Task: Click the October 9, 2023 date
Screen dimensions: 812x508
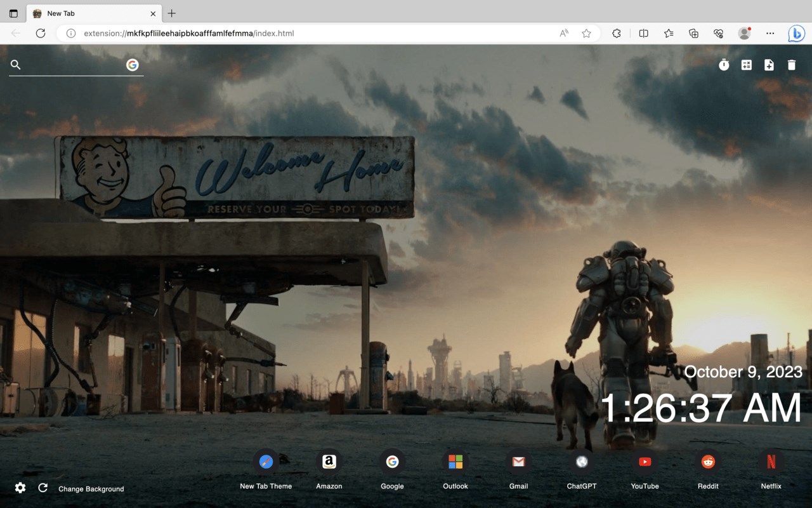Action: (743, 371)
